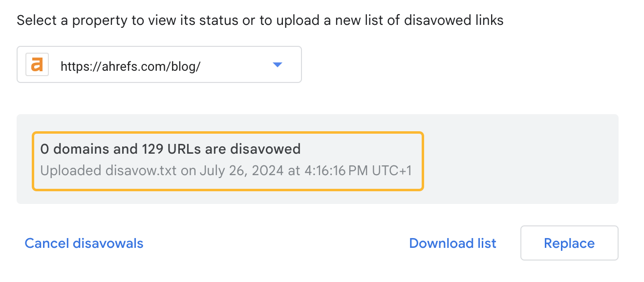
Task: Select the highlighted disavow status summary box
Action: [x=228, y=161]
